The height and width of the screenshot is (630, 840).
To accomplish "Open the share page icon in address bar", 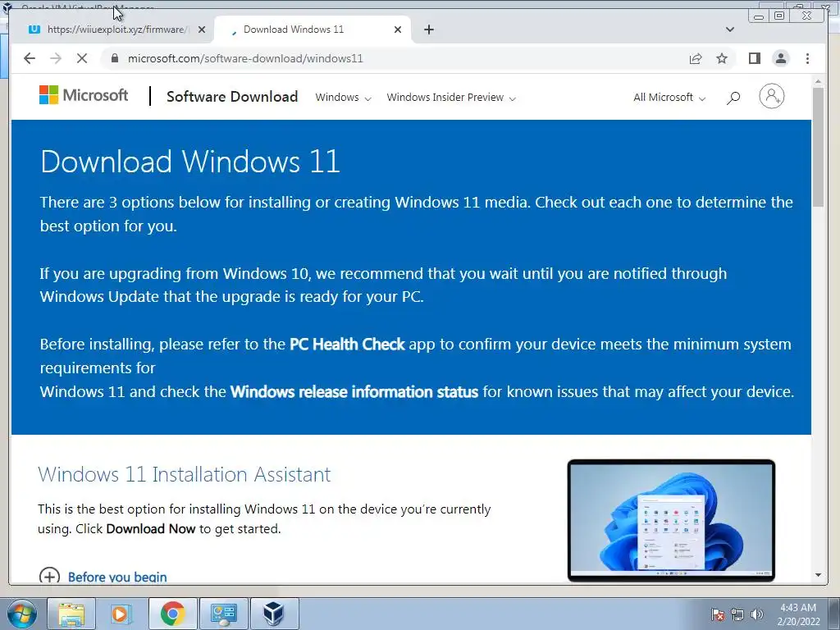I will pos(696,58).
